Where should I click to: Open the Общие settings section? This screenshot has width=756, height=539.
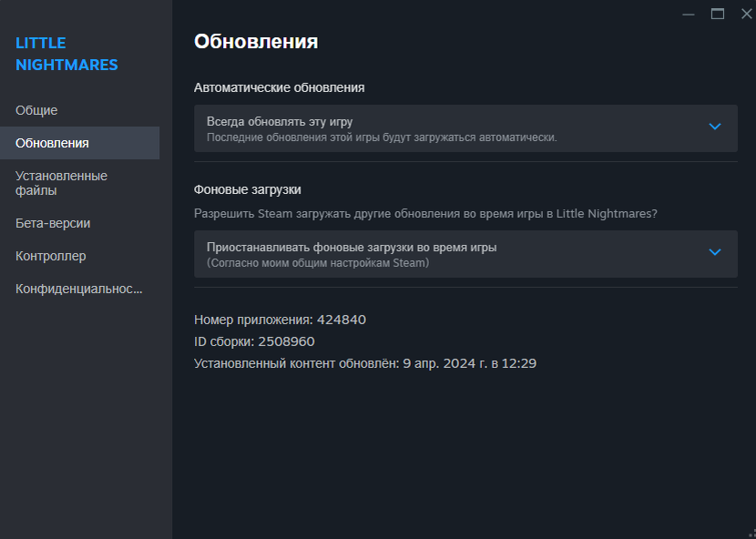(79, 110)
